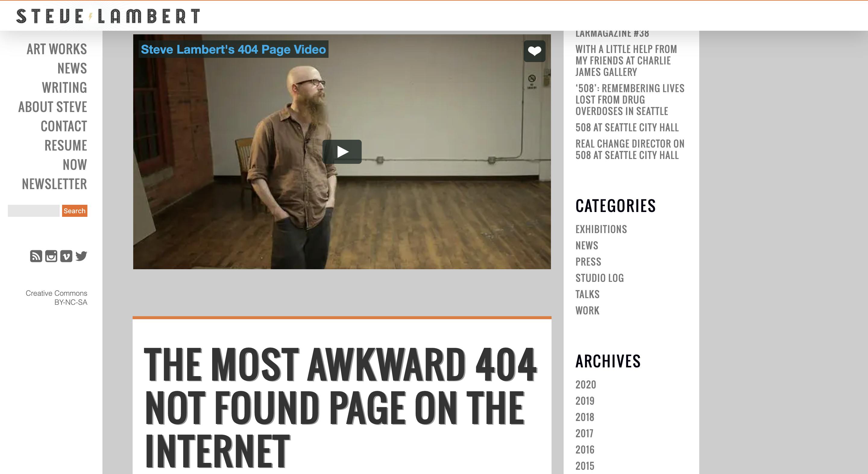Open the Now page

coord(75,165)
